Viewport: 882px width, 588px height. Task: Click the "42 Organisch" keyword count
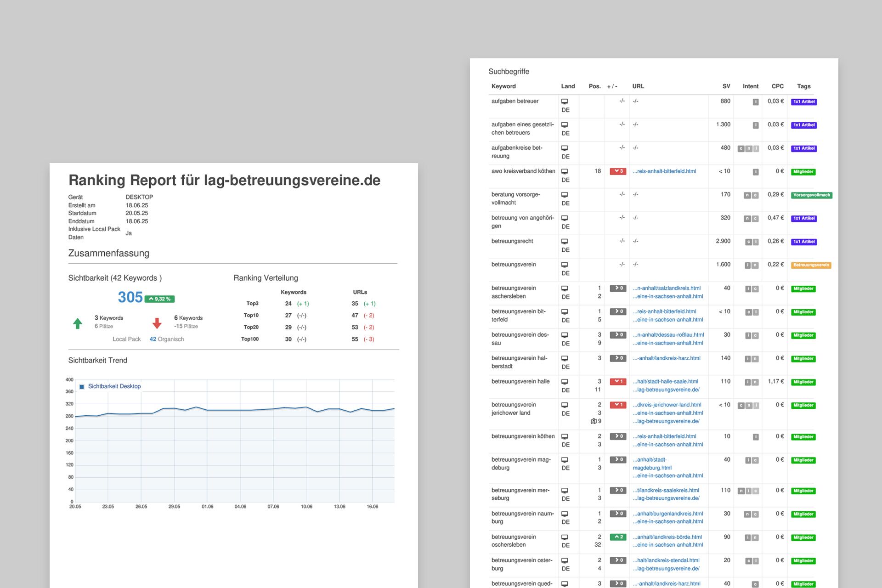[x=166, y=339]
